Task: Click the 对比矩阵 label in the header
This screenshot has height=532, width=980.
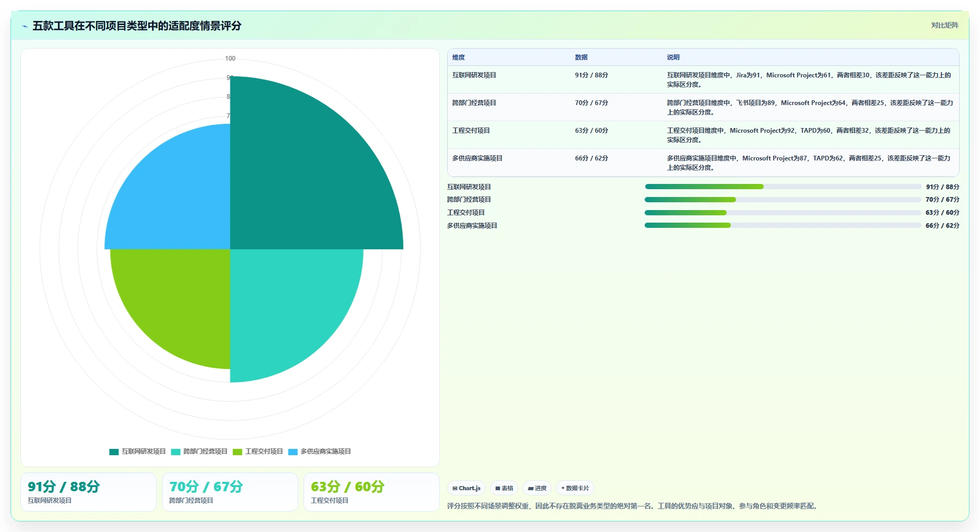Action: pos(944,25)
